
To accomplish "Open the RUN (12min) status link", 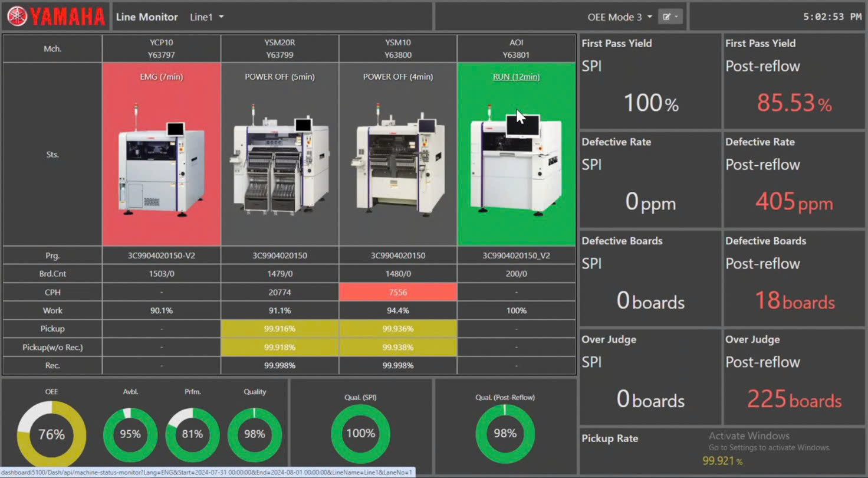I will 516,77.
